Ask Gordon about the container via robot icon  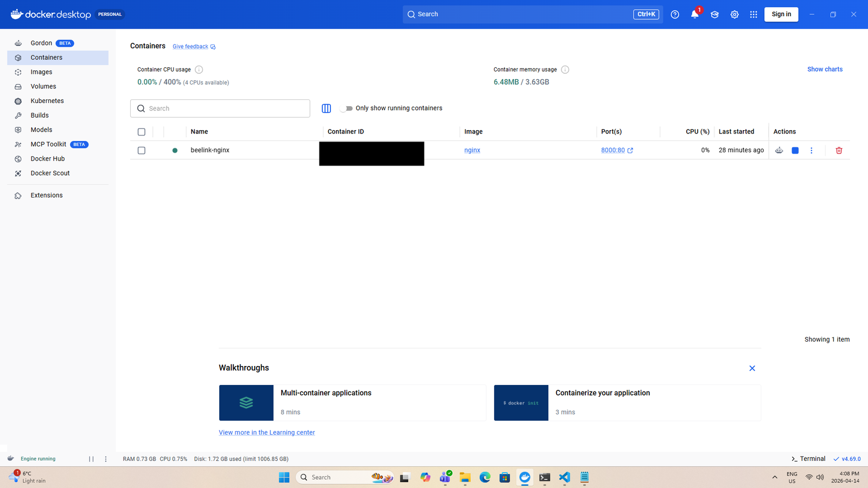[778, 150]
